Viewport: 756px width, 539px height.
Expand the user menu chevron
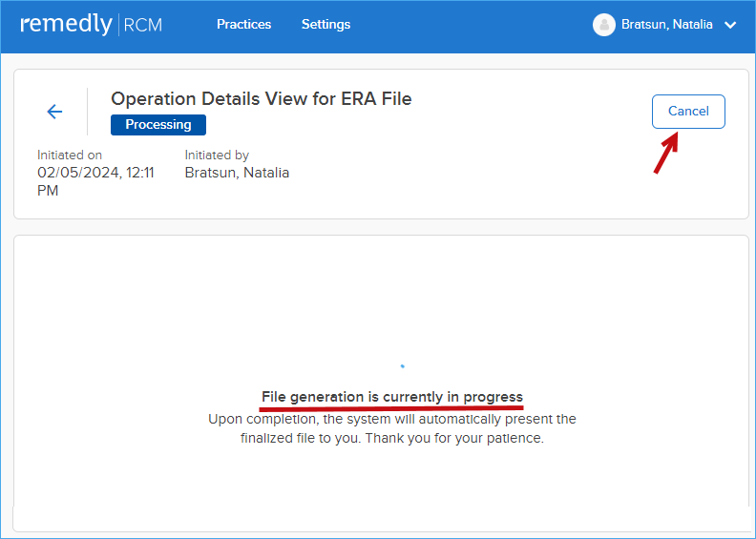(730, 25)
